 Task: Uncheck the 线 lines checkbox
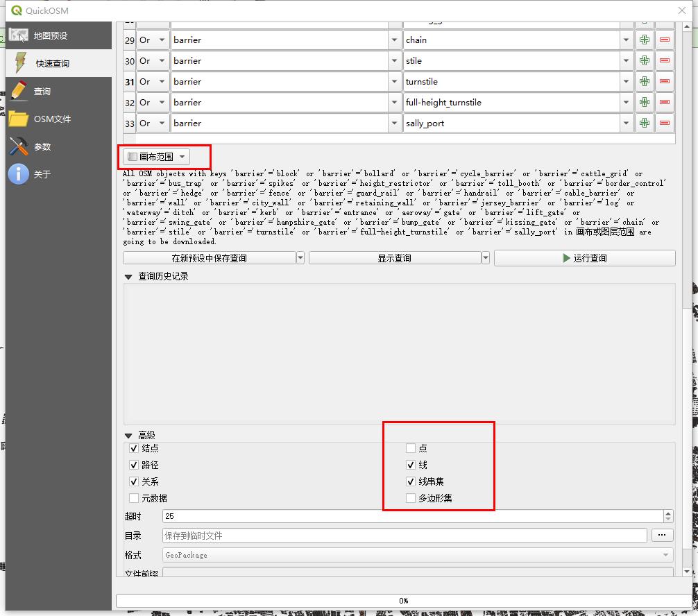(x=411, y=465)
